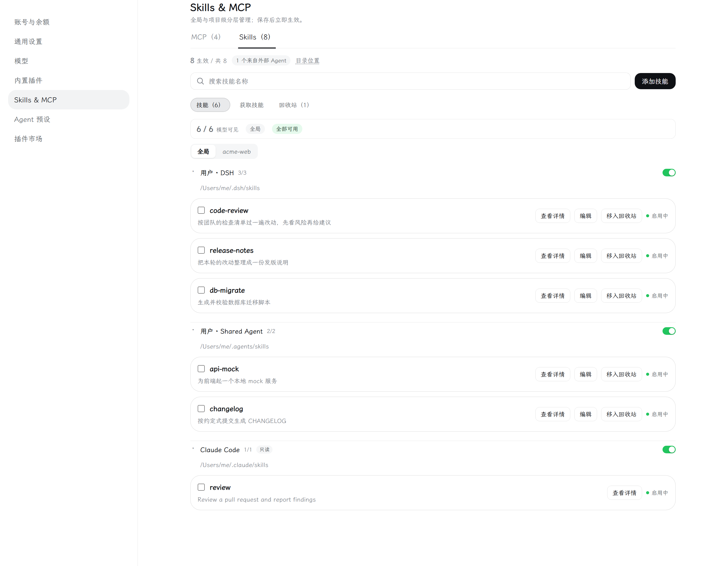Screen dimensions: 728x566
Task: Open 通用设置 in the sidebar
Action: (x=69, y=41)
